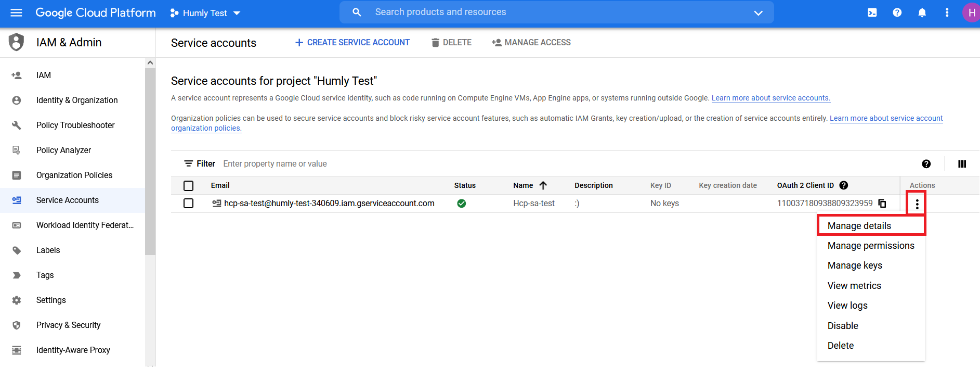Select Disable menu item

point(871,326)
